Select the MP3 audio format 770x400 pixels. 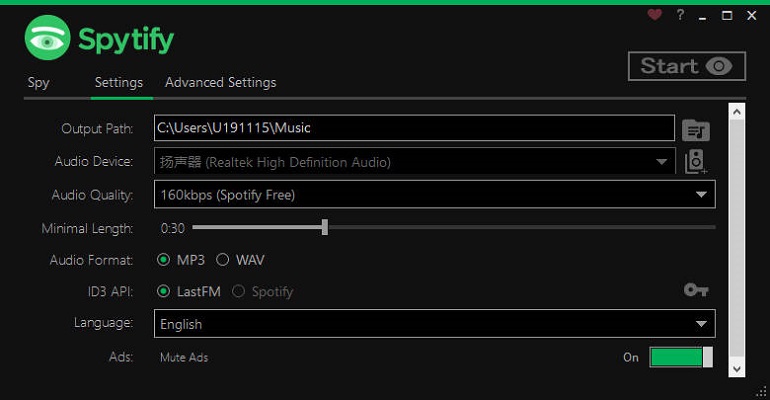pos(181,260)
